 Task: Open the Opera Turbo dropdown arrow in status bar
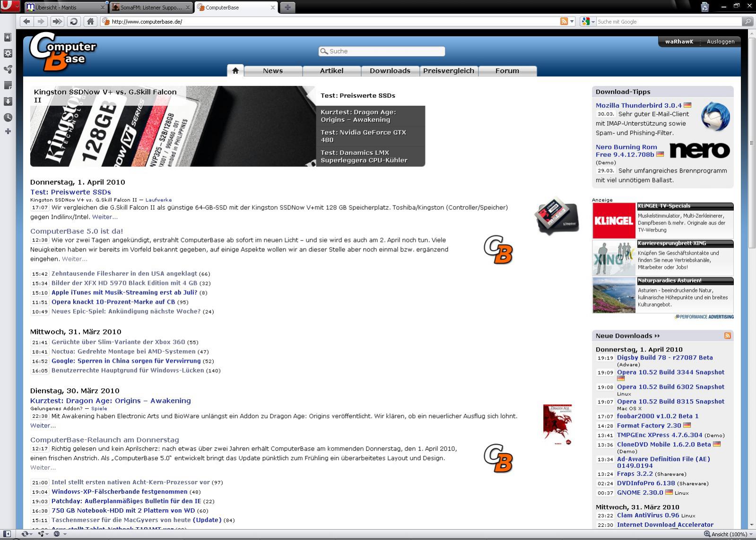(x=65, y=534)
